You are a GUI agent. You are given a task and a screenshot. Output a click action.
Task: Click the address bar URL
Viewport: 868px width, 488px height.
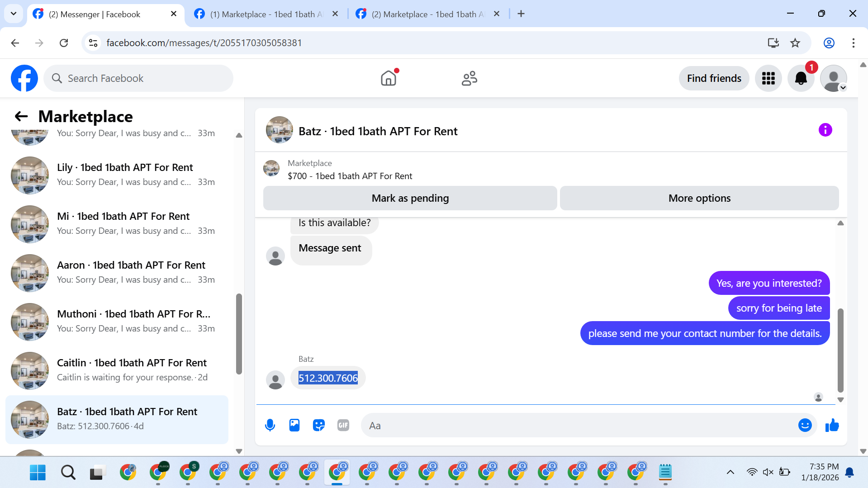[x=204, y=43]
